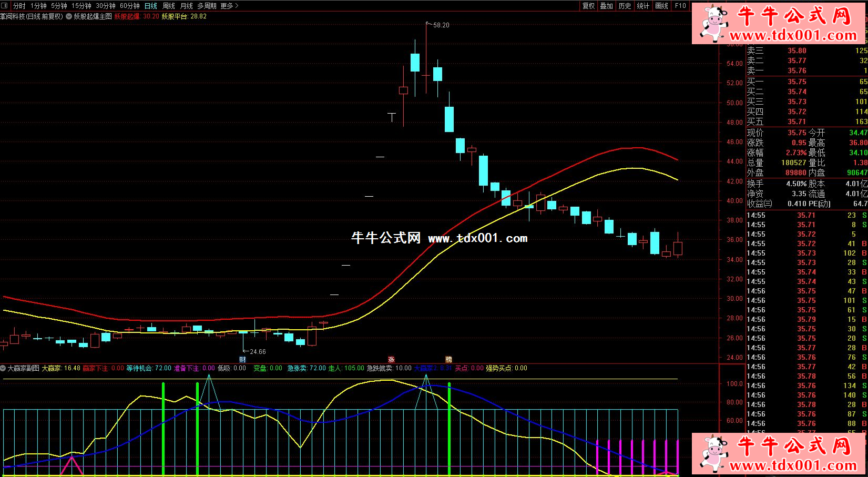Click the 准备下注: 0.00 label

tap(195, 368)
